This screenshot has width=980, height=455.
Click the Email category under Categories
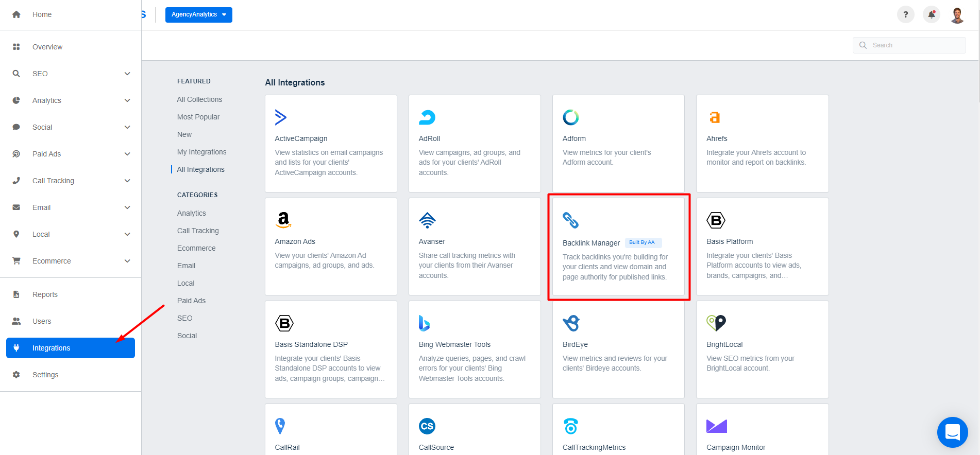point(186,266)
